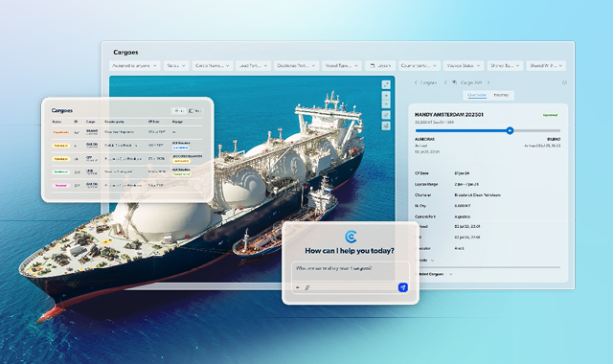613x364 pixels.
Task: Select the map measure tool icon
Action: click(386, 115)
